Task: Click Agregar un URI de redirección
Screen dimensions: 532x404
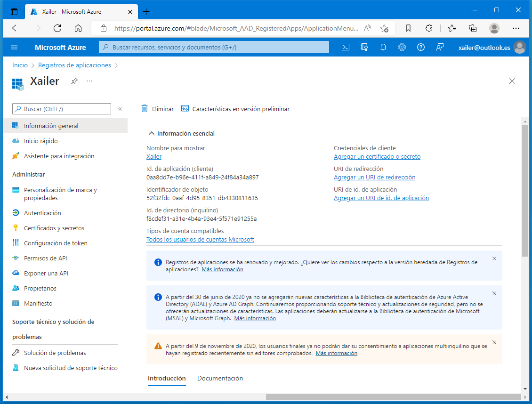Action: pos(374,177)
